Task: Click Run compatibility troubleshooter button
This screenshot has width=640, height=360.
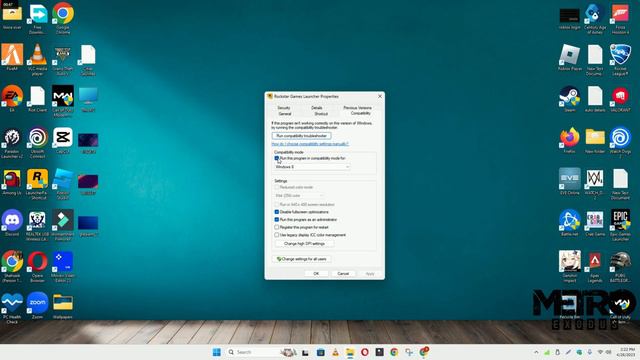Action: (x=302, y=136)
